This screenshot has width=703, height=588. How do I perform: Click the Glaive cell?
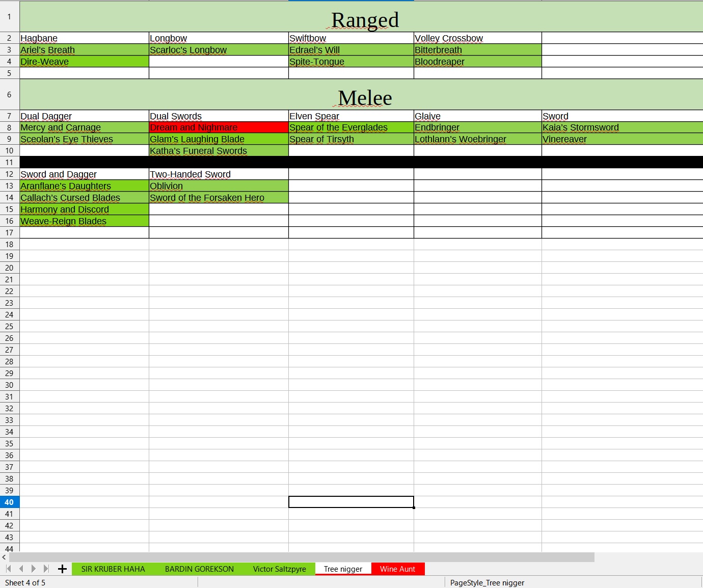click(x=478, y=116)
